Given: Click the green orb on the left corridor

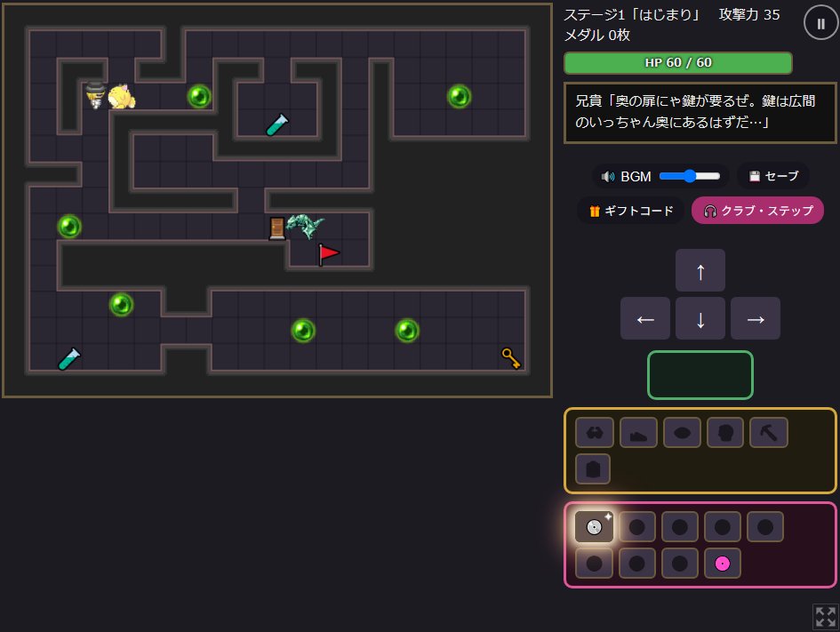Looking at the screenshot, I should pyautogui.click(x=69, y=226).
